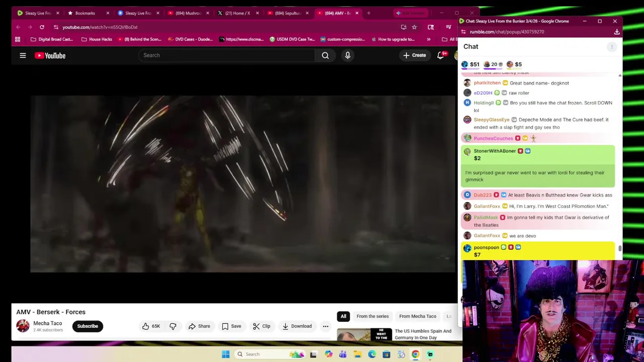Switch to Bookmarks browser tab
The width and height of the screenshot is (644, 362).
pyautogui.click(x=85, y=13)
